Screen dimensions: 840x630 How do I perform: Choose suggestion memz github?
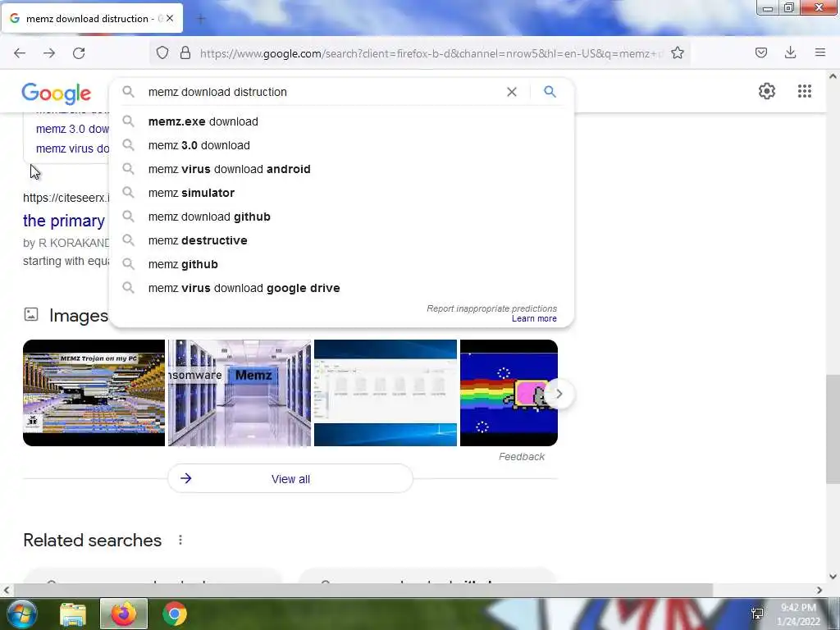point(340,264)
